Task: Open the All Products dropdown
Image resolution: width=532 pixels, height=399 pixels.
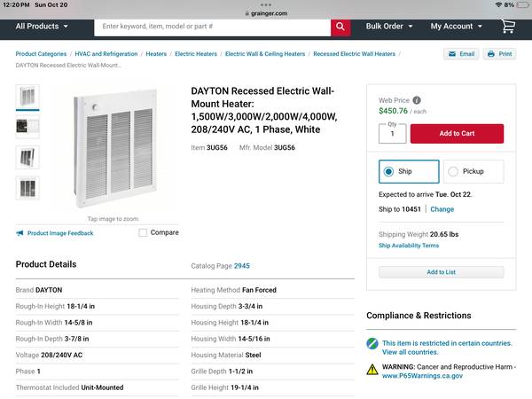Action: 42,26
